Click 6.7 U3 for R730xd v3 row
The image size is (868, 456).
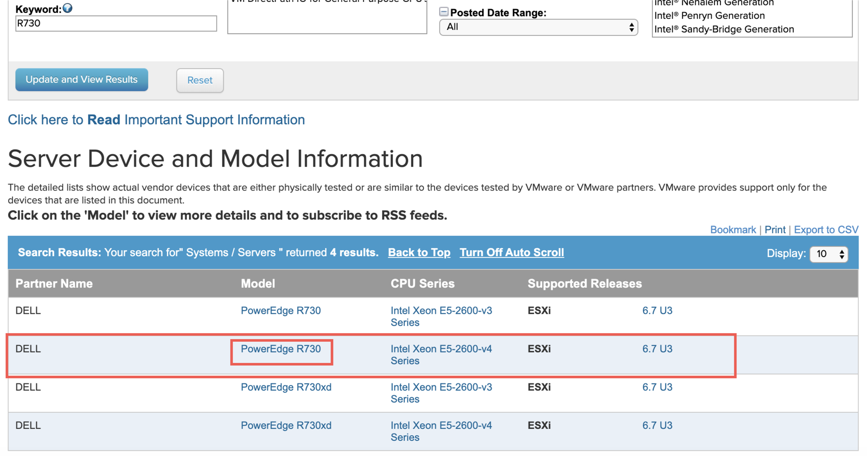click(657, 387)
